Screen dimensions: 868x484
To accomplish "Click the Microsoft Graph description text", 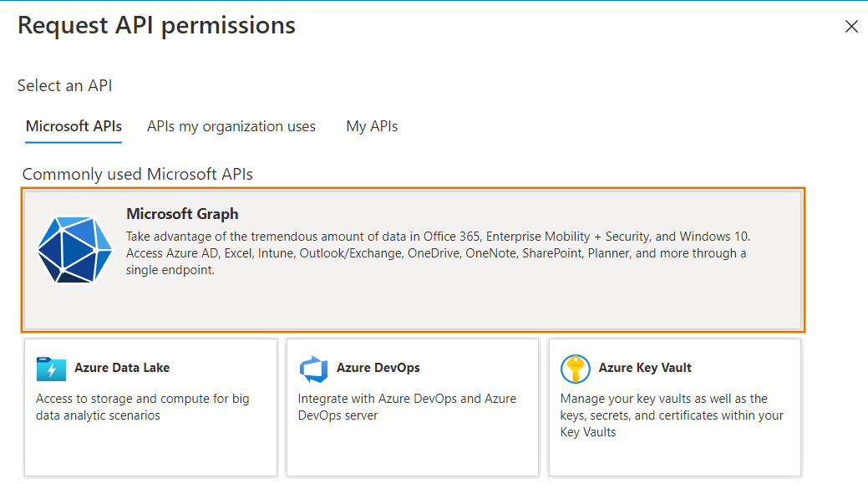I will click(x=438, y=253).
